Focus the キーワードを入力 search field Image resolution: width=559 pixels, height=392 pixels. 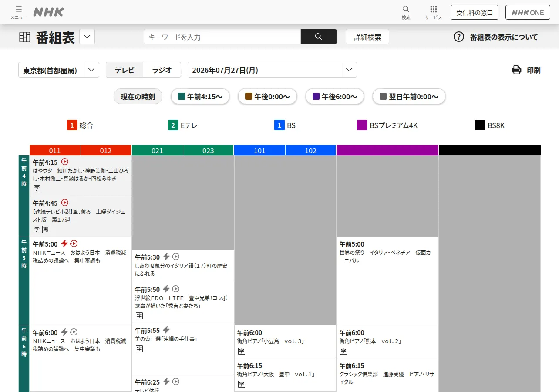click(x=222, y=37)
